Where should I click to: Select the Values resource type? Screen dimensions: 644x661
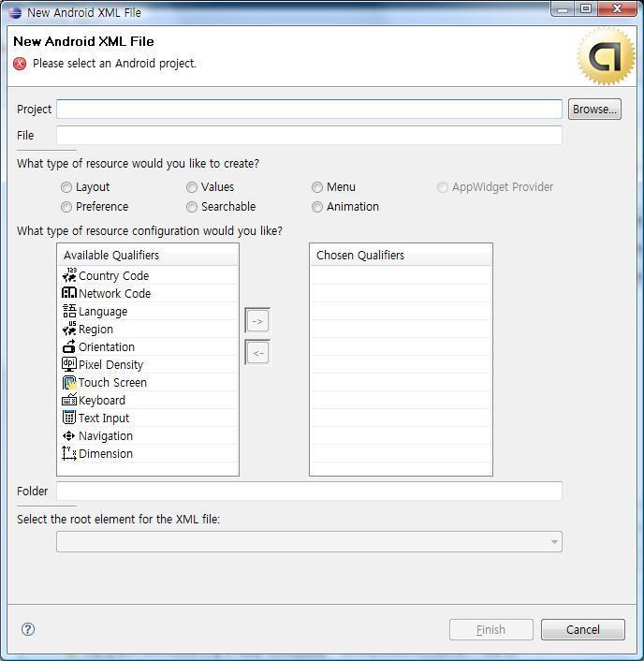pos(192,187)
